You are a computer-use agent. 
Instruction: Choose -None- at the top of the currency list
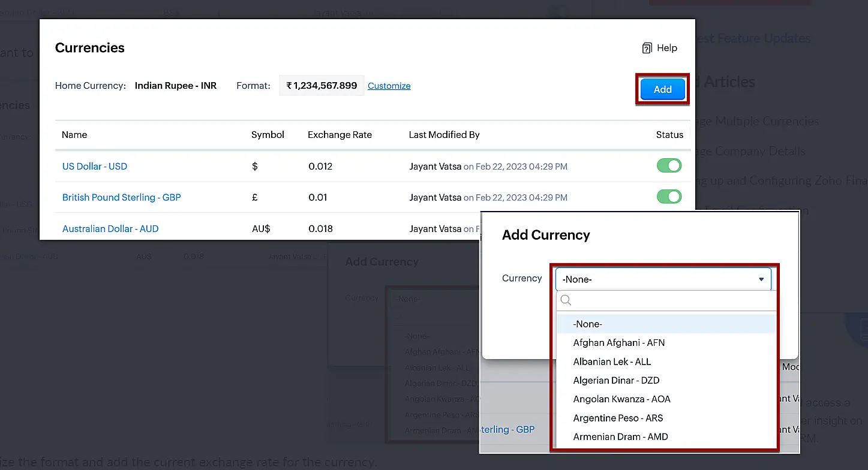pos(587,324)
